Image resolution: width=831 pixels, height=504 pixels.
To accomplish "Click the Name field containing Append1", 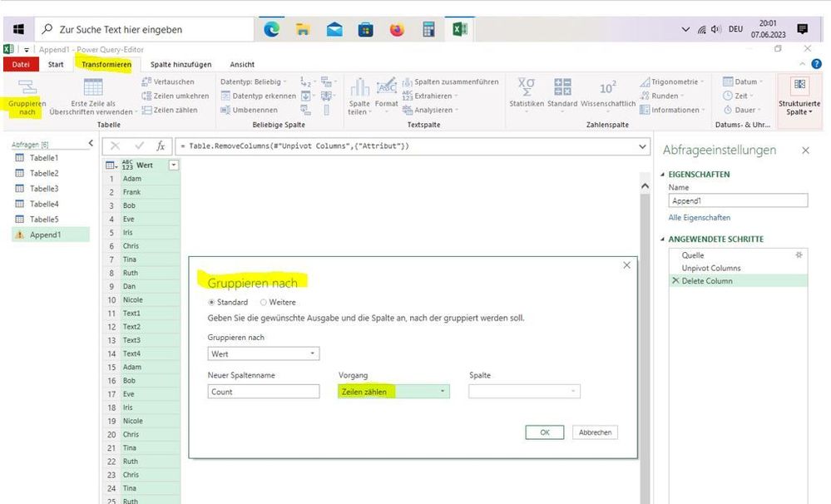I will pyautogui.click(x=738, y=200).
